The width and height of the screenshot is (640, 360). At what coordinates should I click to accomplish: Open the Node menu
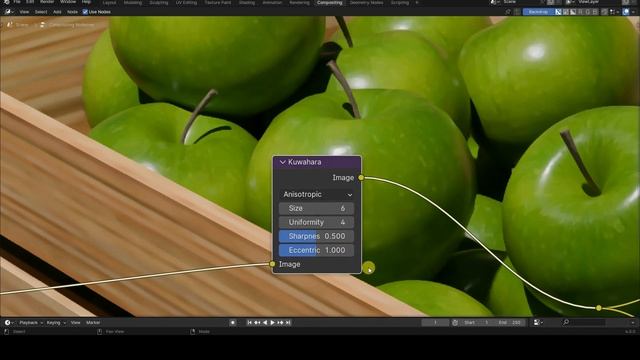pyautogui.click(x=72, y=12)
